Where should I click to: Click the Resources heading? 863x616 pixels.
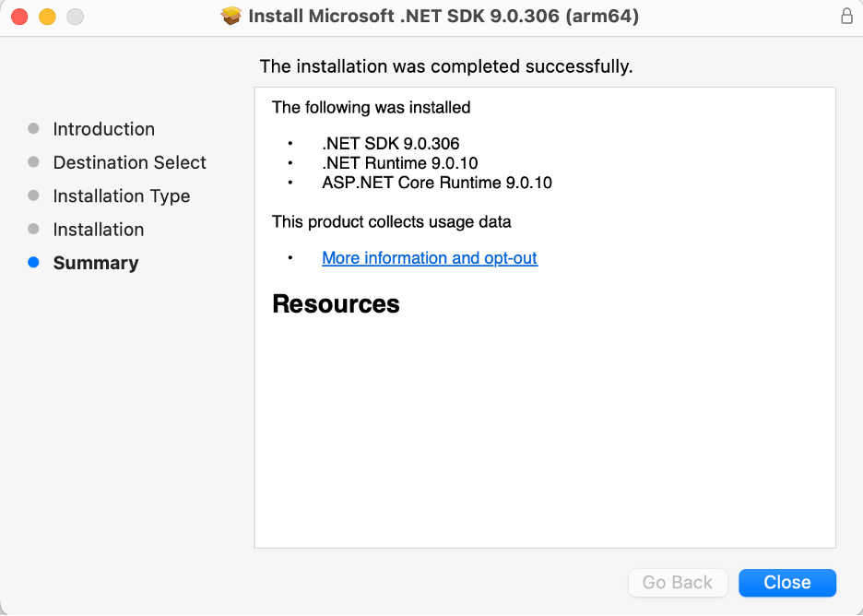pyautogui.click(x=336, y=304)
